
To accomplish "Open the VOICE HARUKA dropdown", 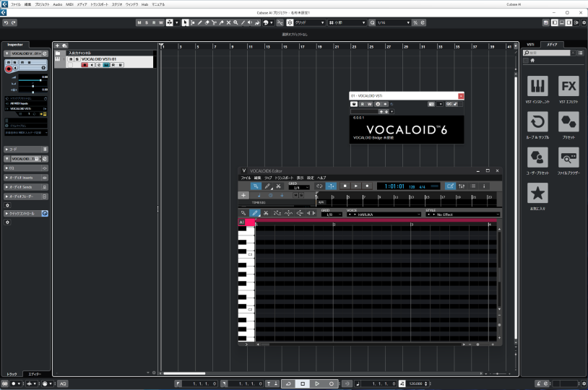I will click(384, 214).
